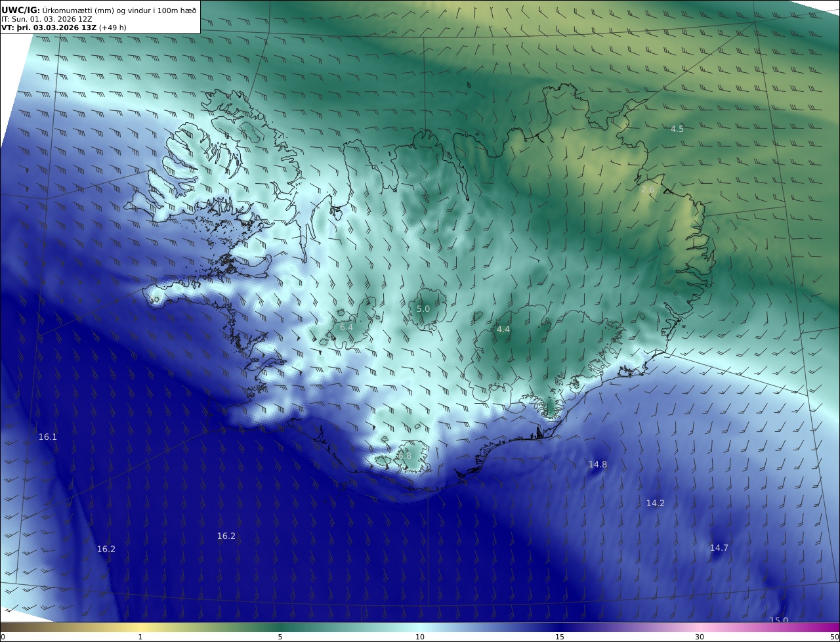Click the 2.6 value in east Iceland

(648, 190)
